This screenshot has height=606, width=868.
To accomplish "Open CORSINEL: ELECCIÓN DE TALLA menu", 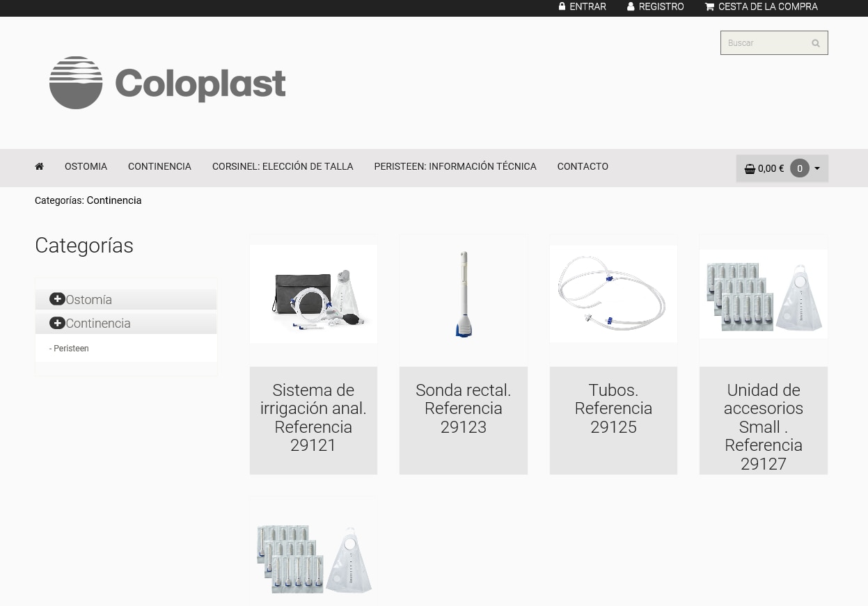I will [283, 166].
